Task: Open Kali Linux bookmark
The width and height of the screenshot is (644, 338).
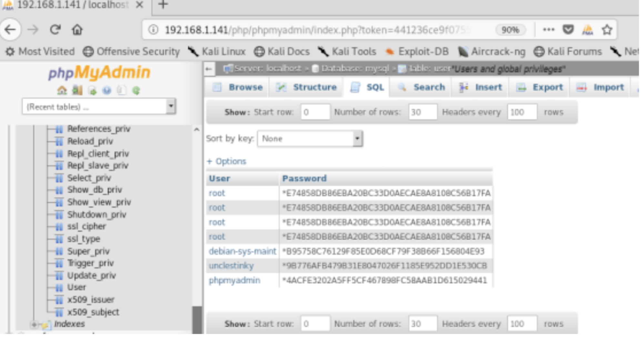Action: point(217,51)
